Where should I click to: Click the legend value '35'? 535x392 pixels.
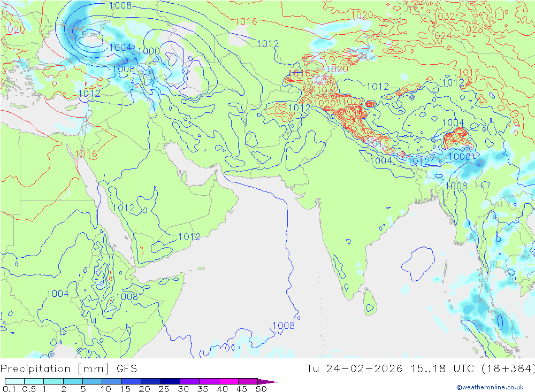coord(203,389)
